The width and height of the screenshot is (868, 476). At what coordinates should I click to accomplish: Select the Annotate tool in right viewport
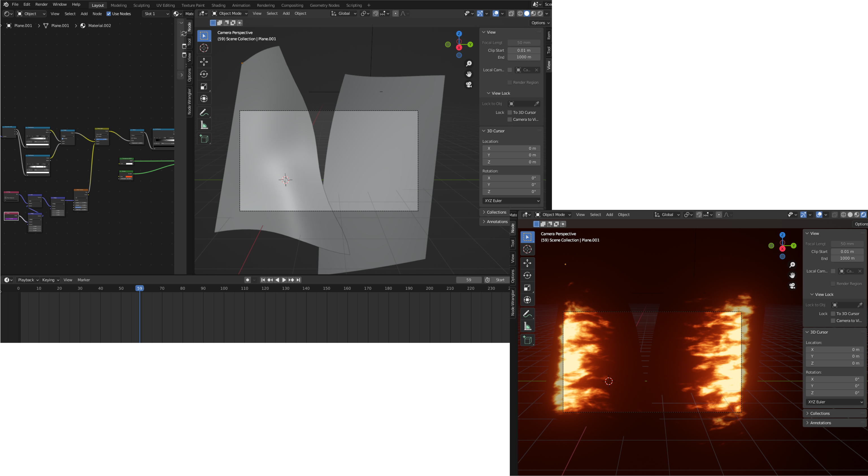[527, 314]
